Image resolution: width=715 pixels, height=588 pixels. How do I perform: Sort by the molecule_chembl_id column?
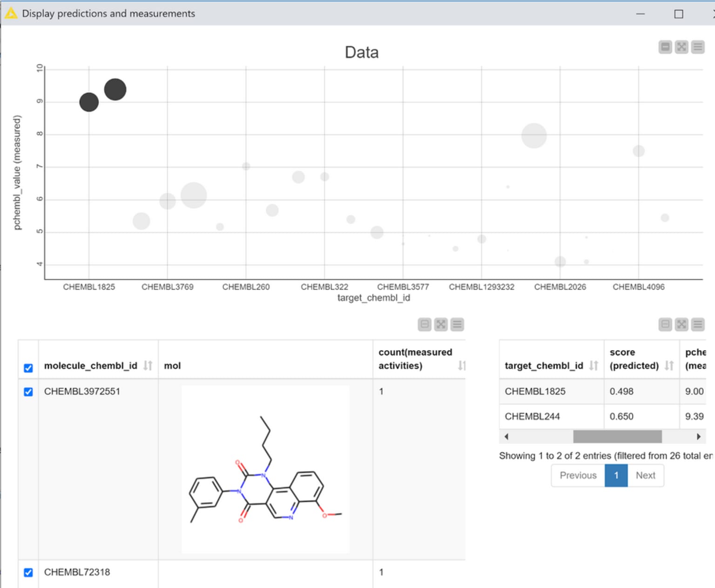[147, 366]
